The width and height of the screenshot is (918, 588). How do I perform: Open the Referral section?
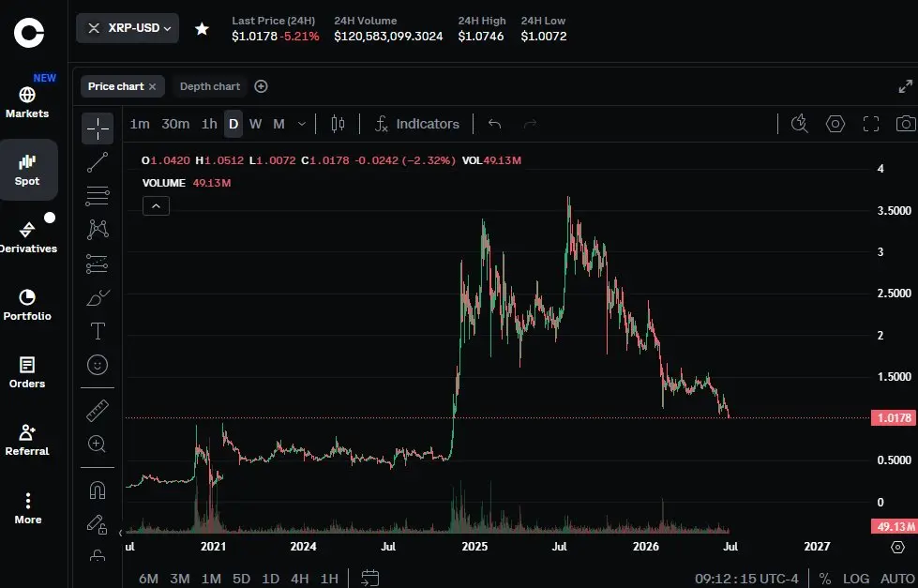tap(27, 441)
